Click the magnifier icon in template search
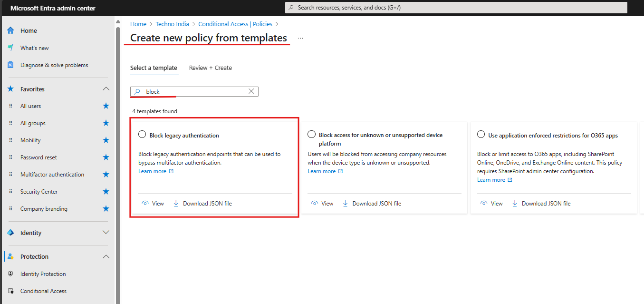644x304 pixels. pyautogui.click(x=137, y=91)
